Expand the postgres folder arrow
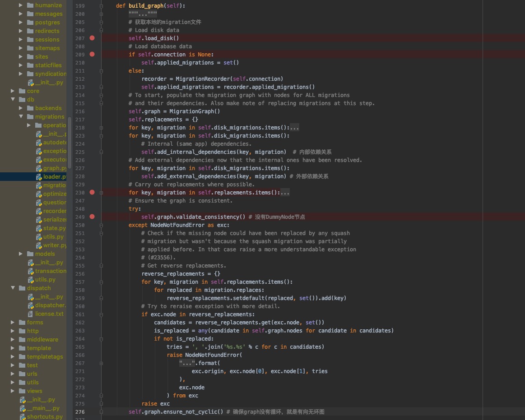The height and width of the screenshot is (420, 525). [x=21, y=23]
